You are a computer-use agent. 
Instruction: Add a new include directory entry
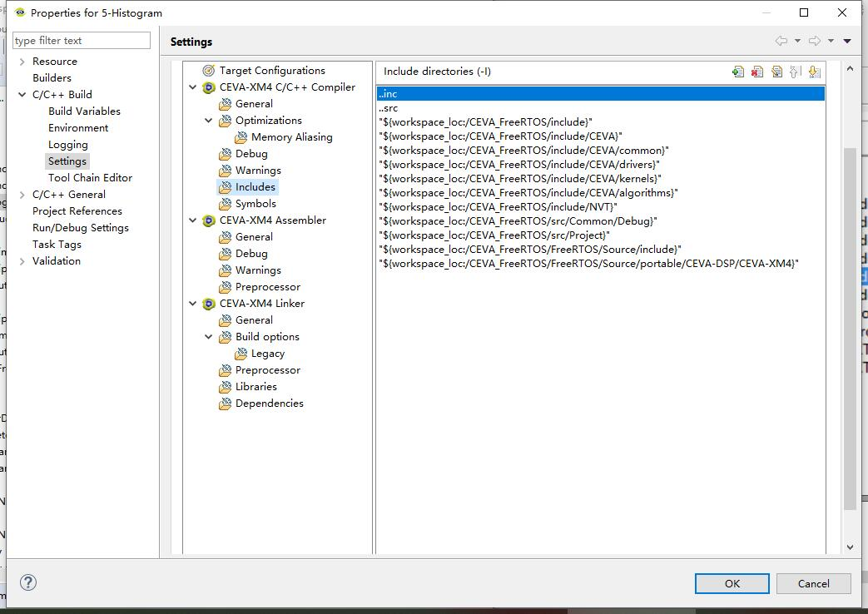[x=737, y=72]
